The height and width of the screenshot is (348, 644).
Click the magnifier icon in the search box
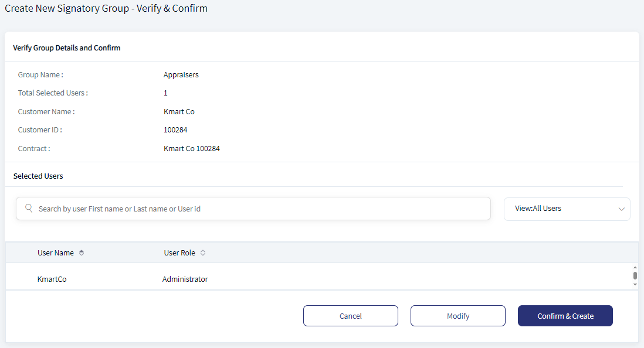point(29,208)
